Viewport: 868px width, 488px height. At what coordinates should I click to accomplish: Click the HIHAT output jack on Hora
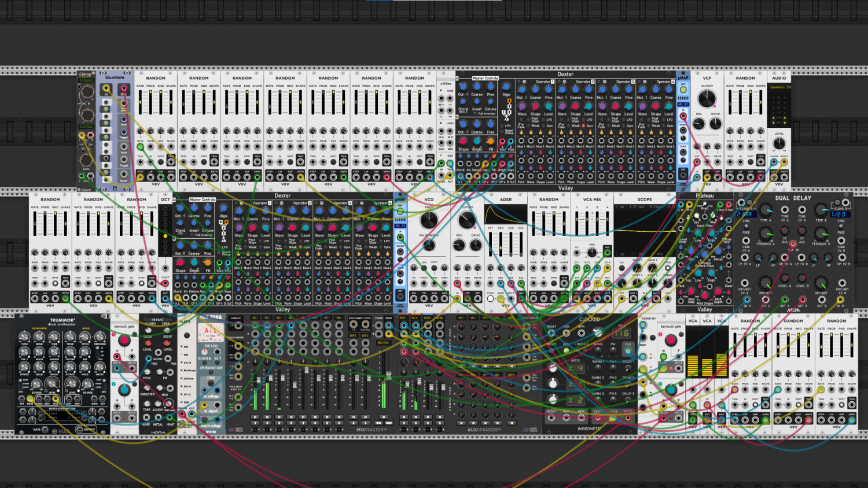click(x=171, y=417)
